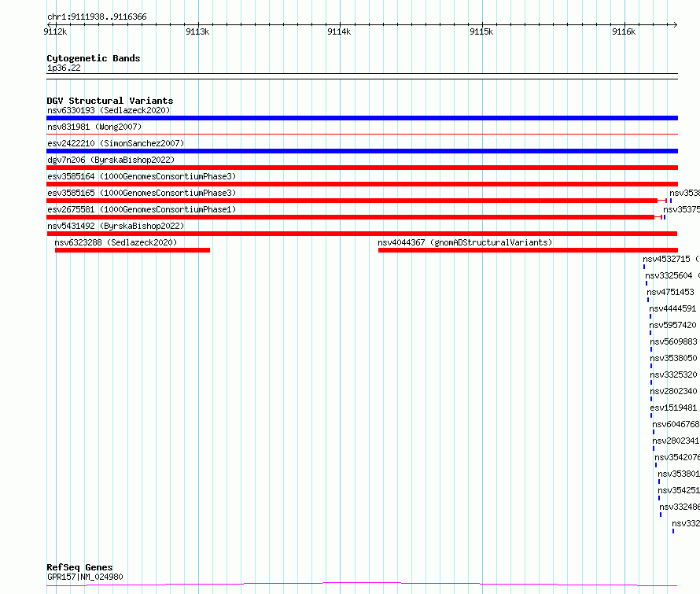This screenshot has width=700, height=594.
Task: Click the 9113k ruler tick label
Action: 197,31
